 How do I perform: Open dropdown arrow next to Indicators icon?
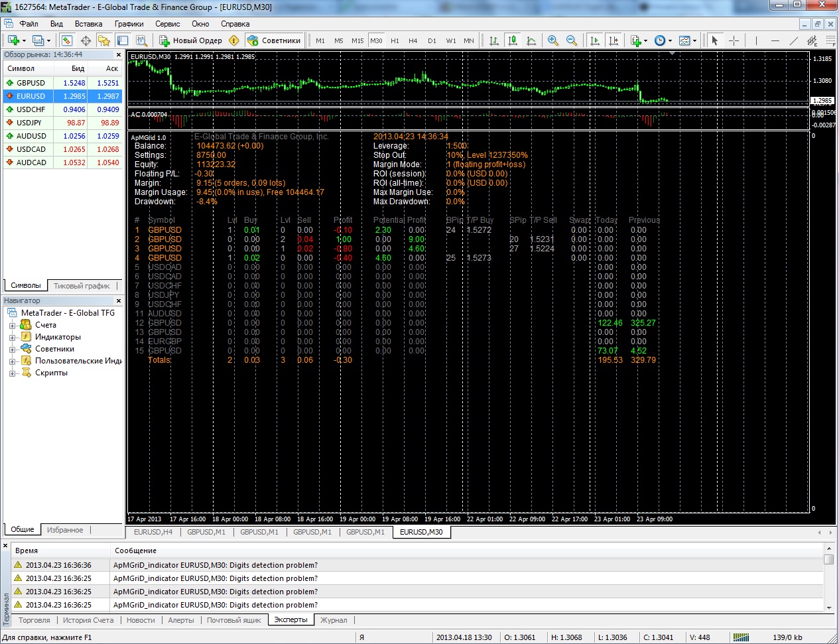(x=645, y=40)
